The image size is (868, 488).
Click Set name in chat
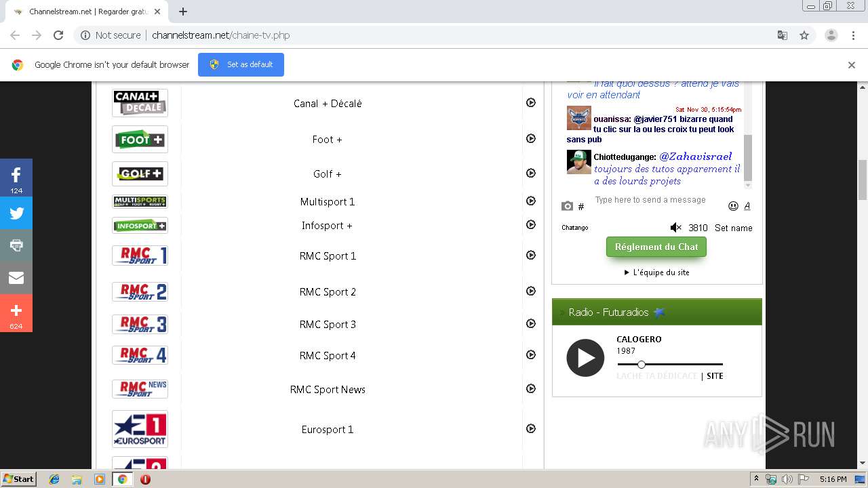coord(734,228)
